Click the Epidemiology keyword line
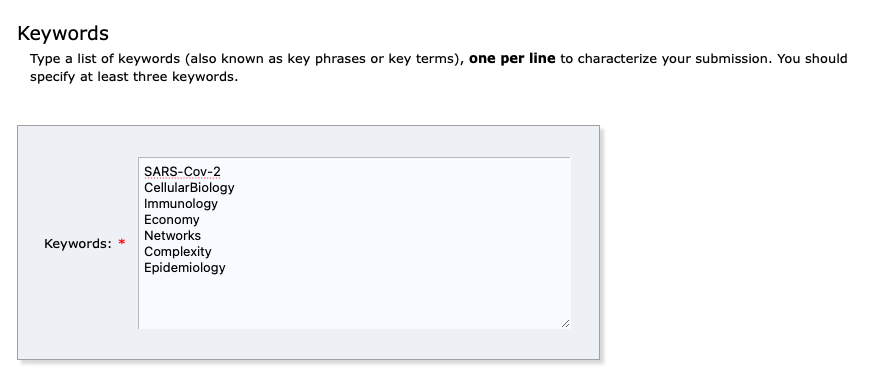This screenshot has width=881, height=378. [x=184, y=267]
